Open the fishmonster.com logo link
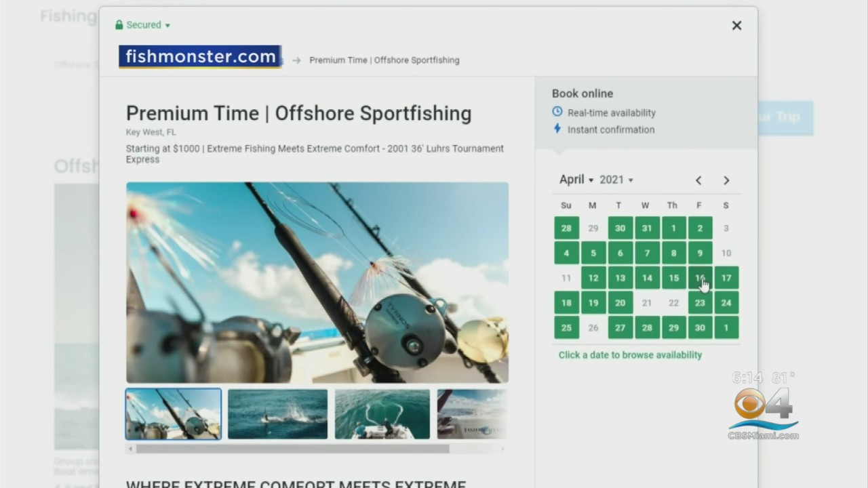The image size is (868, 488). click(200, 57)
